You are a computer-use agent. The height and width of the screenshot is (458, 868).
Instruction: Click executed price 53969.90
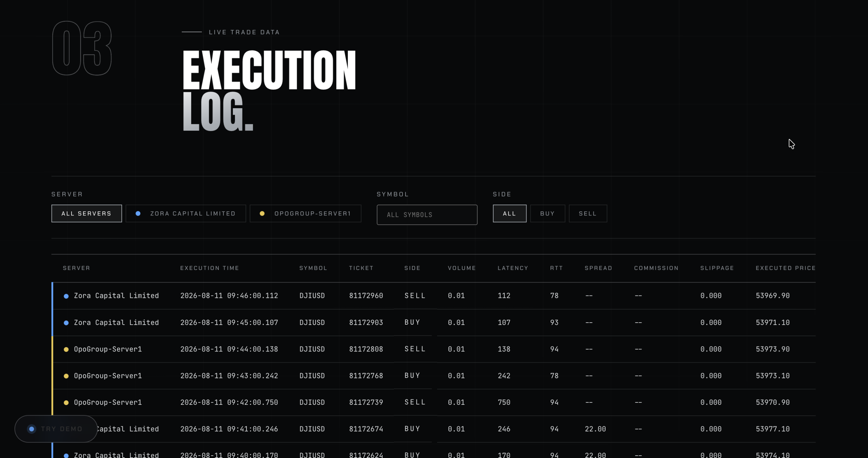coord(773,296)
